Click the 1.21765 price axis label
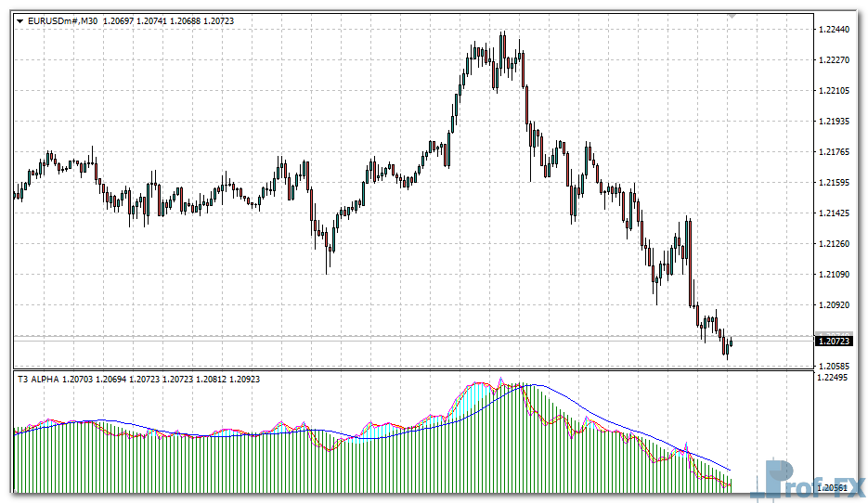The height and width of the screenshot is (503, 868). coord(834,152)
